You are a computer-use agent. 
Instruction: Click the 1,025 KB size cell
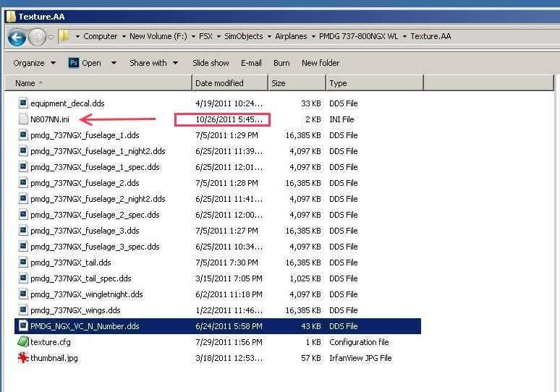[305, 278]
